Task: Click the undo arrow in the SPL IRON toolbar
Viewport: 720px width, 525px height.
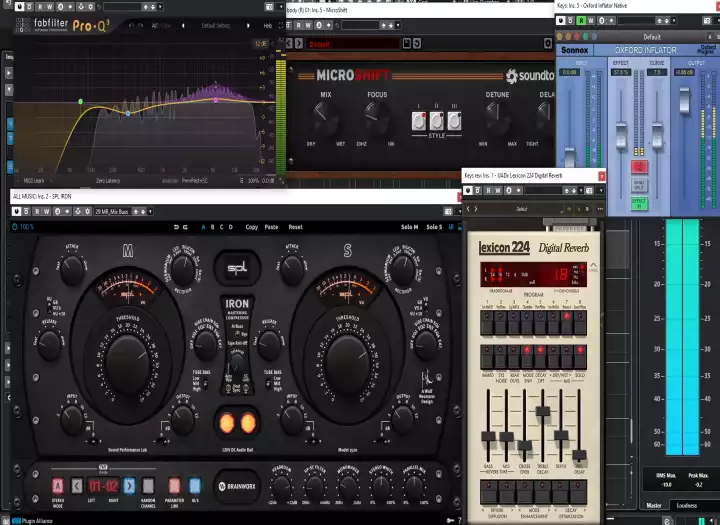Action: click(176, 227)
